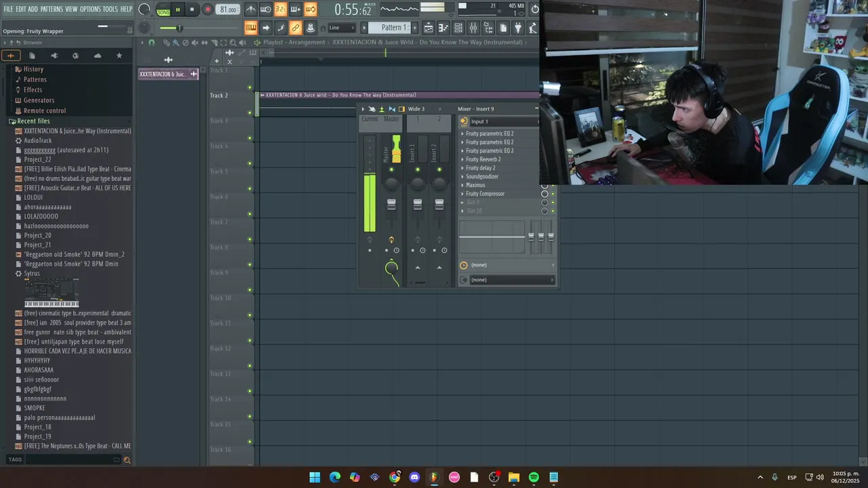
Task: Click the Sytrus preset thumbnail image
Action: coord(52,292)
